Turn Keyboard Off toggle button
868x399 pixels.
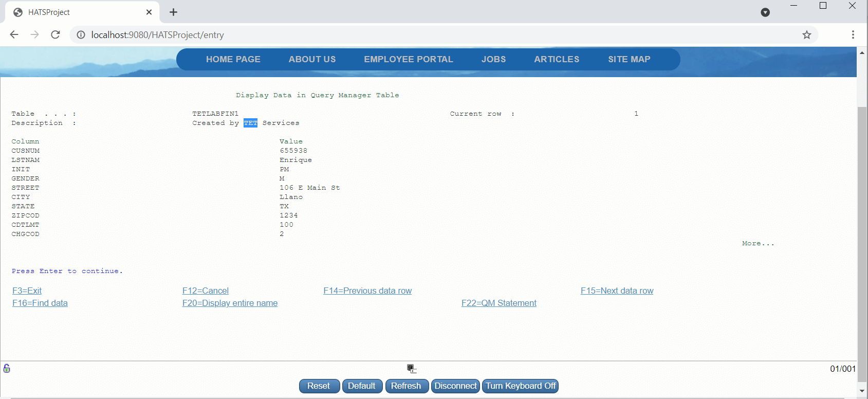click(x=520, y=386)
